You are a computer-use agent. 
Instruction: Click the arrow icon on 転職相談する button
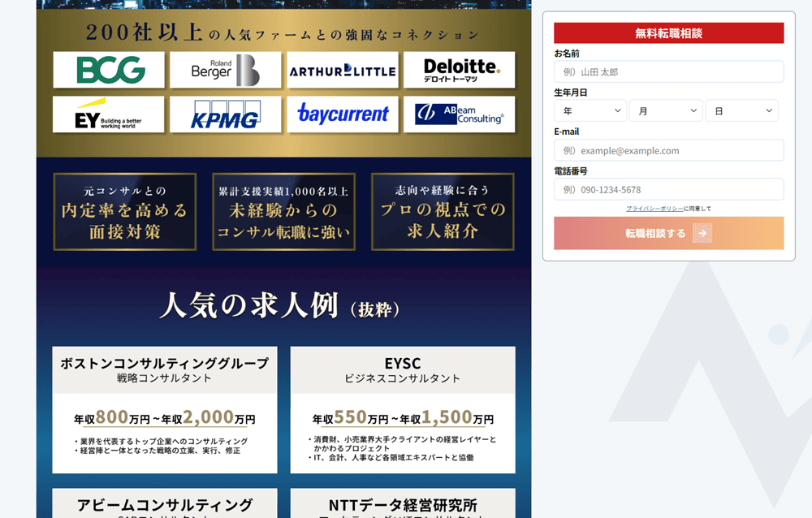click(x=703, y=234)
